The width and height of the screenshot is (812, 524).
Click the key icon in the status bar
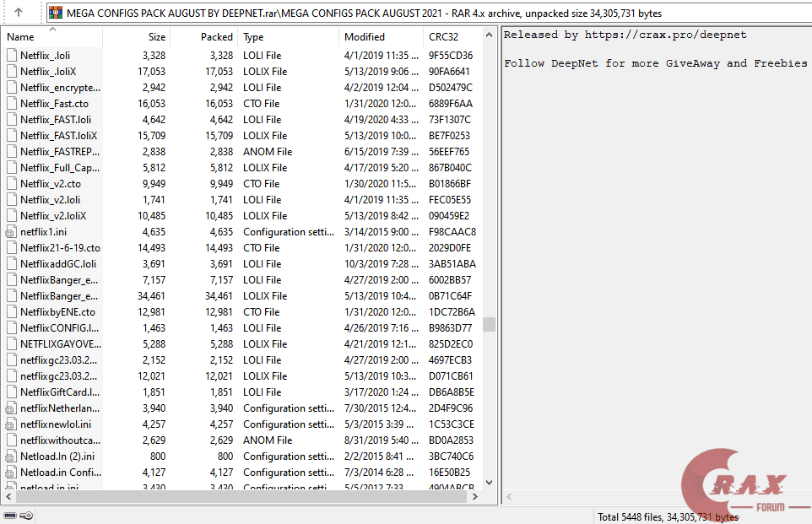(x=25, y=515)
